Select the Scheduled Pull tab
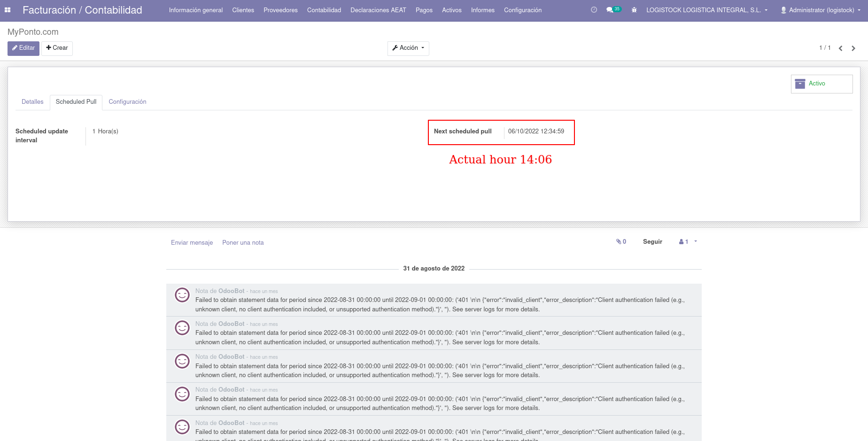868x441 pixels. click(x=76, y=102)
